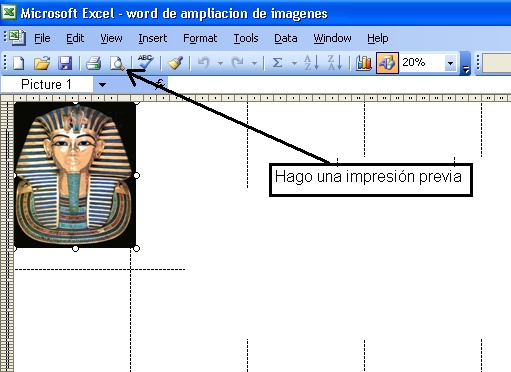Click the standard toolbar drag handle
This screenshot has width=511, height=372.
tap(5, 63)
